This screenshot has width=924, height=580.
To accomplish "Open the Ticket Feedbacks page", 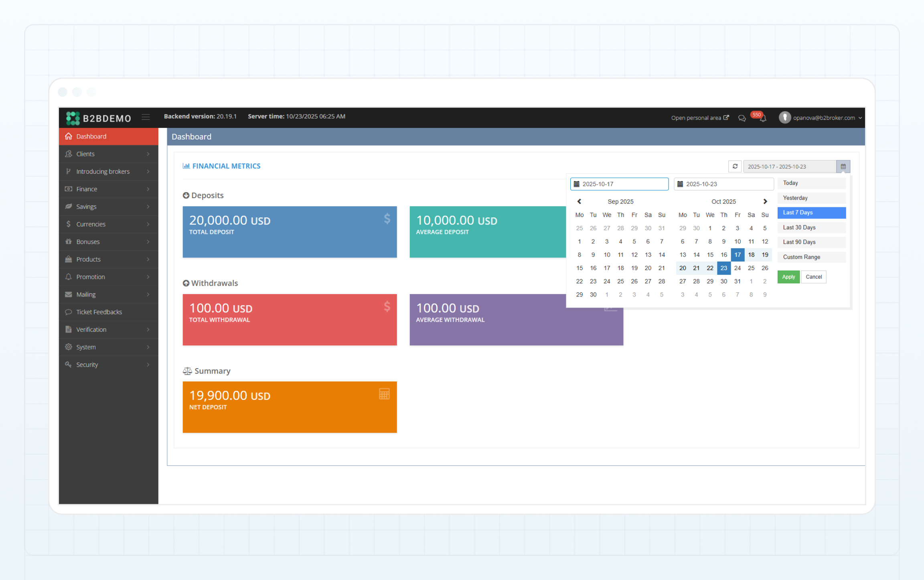I will 99,312.
